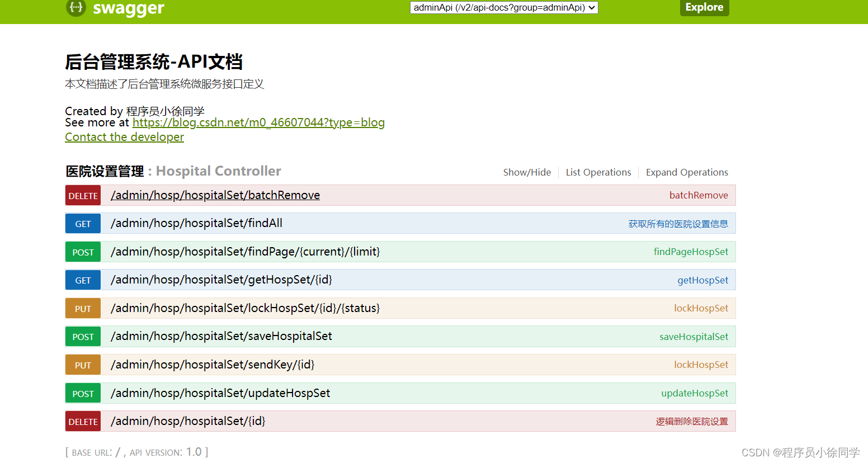Expand lockHospSet/{id}/{status} path

point(245,308)
